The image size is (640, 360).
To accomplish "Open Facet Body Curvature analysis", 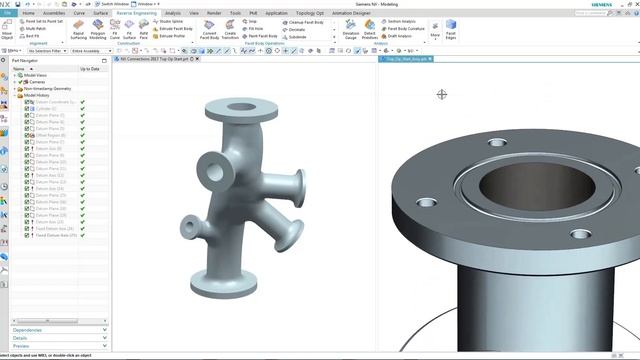I will (403, 29).
